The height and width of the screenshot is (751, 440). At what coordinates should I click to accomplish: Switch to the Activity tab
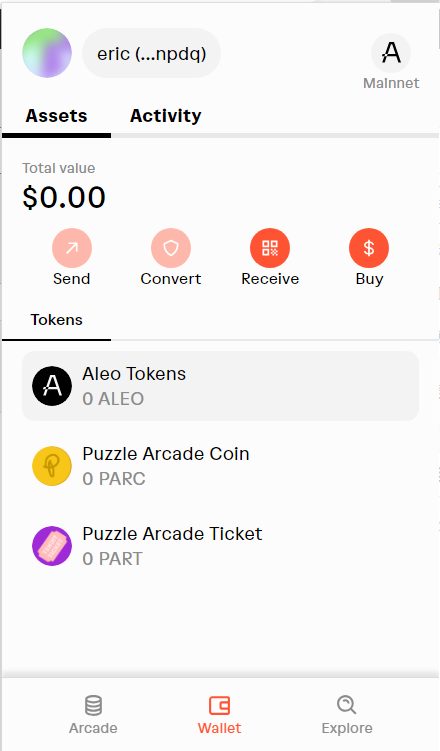tap(166, 116)
